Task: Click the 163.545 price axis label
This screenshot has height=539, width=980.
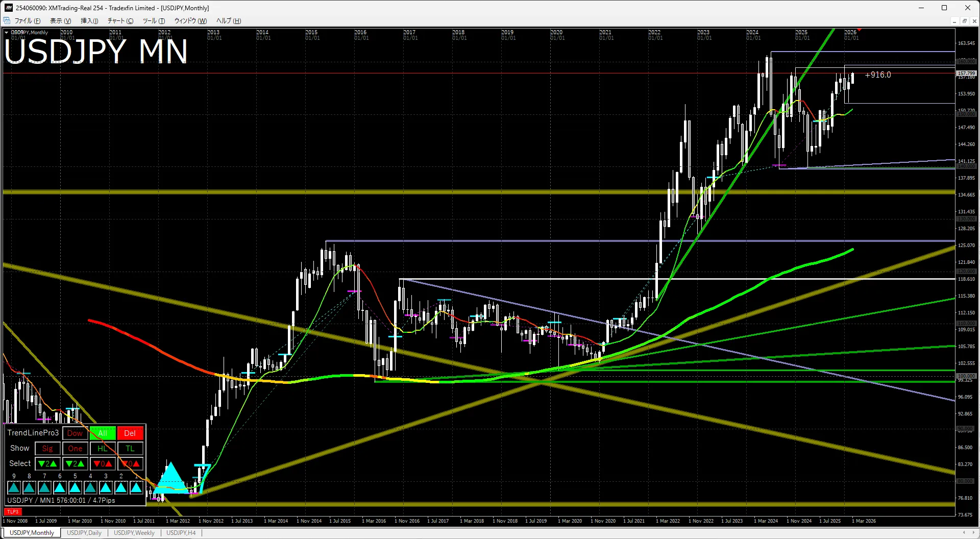Action: (x=966, y=43)
